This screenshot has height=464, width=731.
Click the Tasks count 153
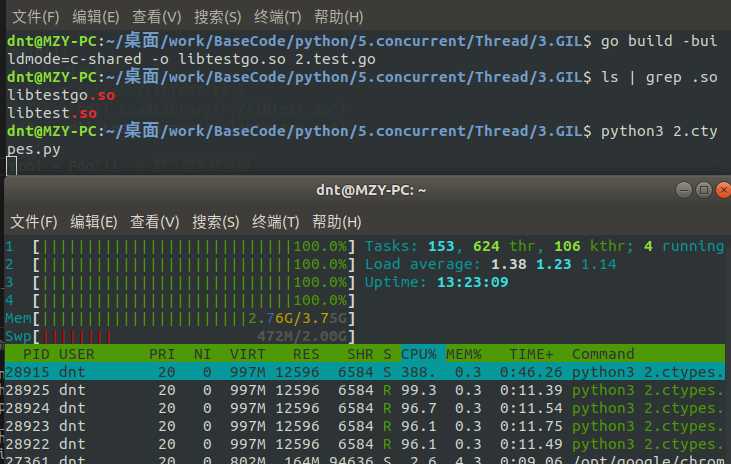pos(441,246)
